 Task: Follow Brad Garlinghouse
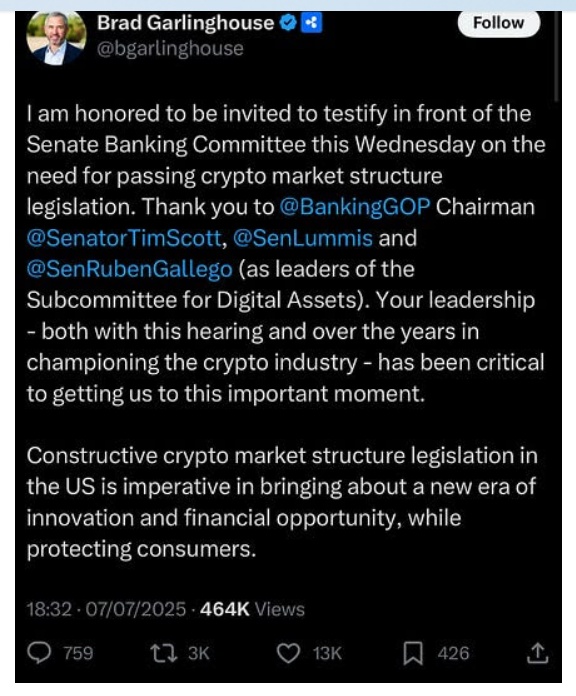[x=498, y=23]
